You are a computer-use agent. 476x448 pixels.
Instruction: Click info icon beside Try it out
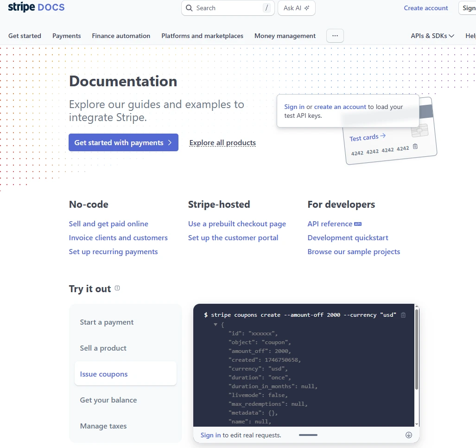[117, 288]
